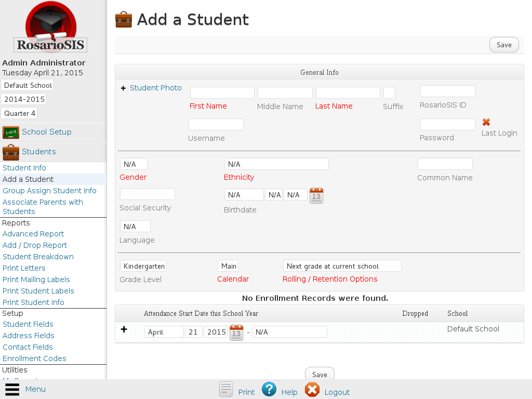Click the First Name input field

click(x=222, y=93)
